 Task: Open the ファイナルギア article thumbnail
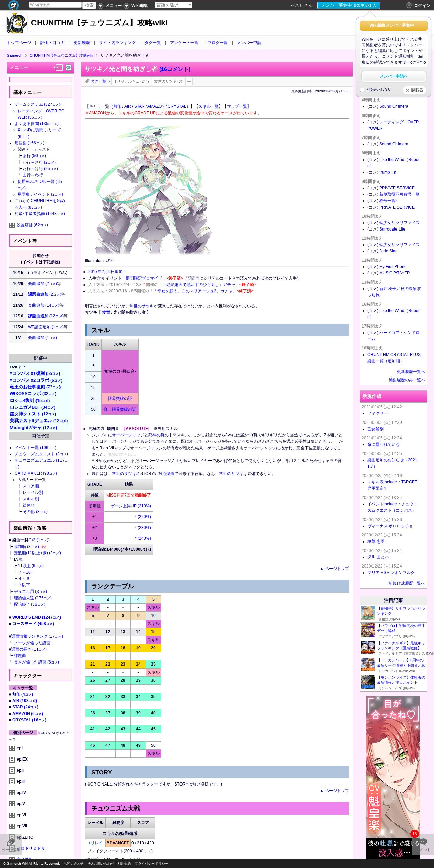coord(368,648)
